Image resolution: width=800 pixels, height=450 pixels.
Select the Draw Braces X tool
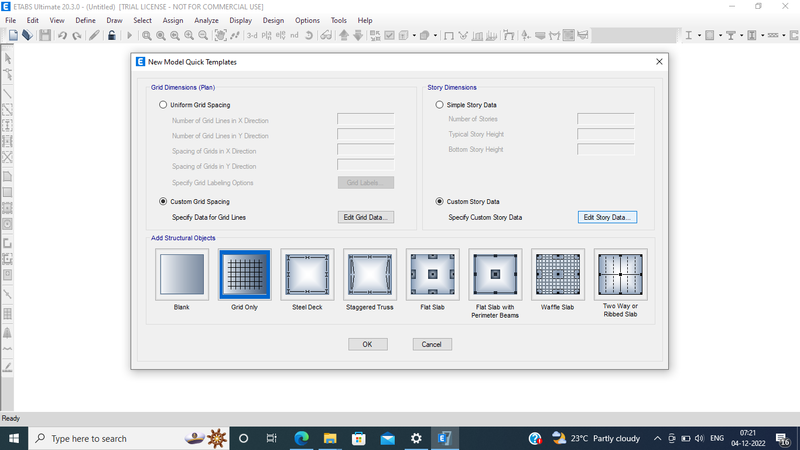pyautogui.click(x=8, y=157)
